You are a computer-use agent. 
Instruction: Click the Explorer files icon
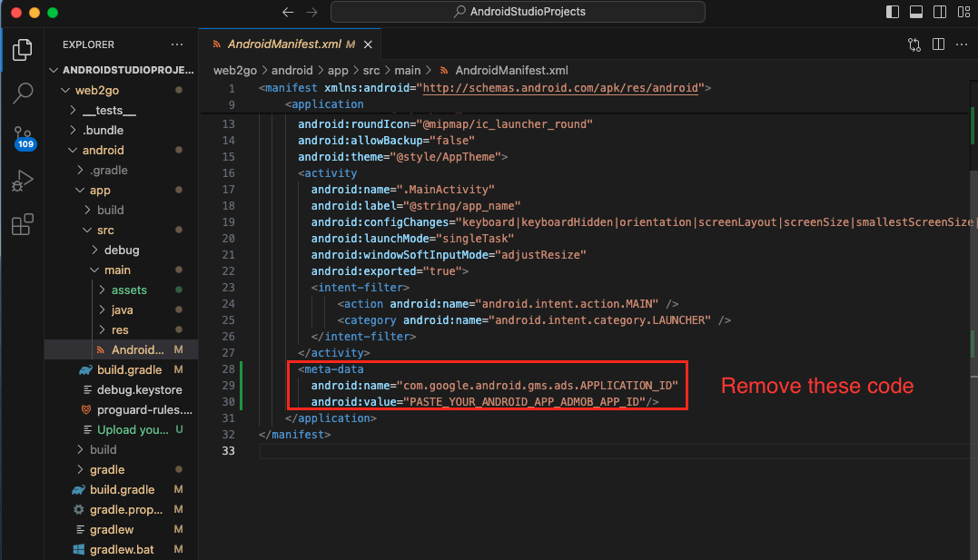23,50
